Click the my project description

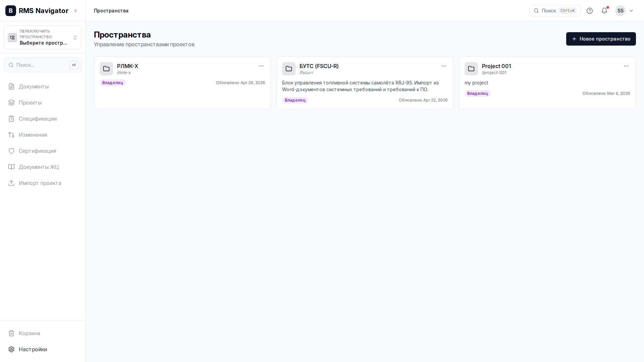[x=476, y=83]
